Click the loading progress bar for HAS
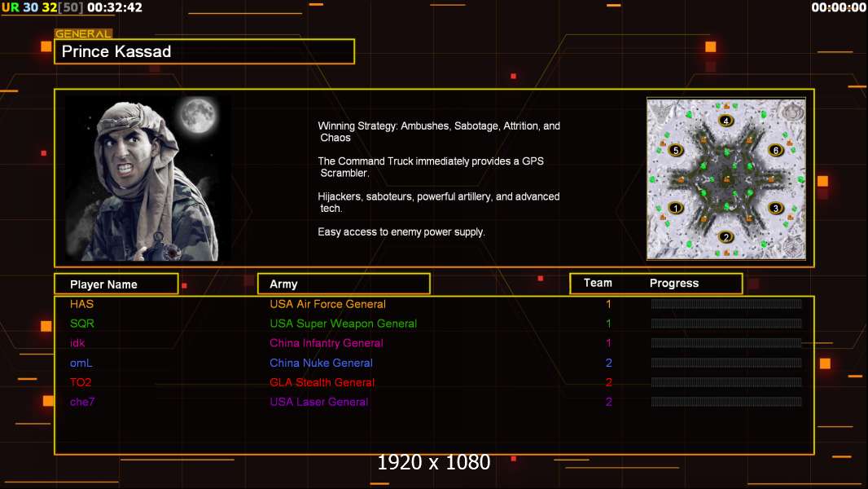This screenshot has height=489, width=868. 726,303
